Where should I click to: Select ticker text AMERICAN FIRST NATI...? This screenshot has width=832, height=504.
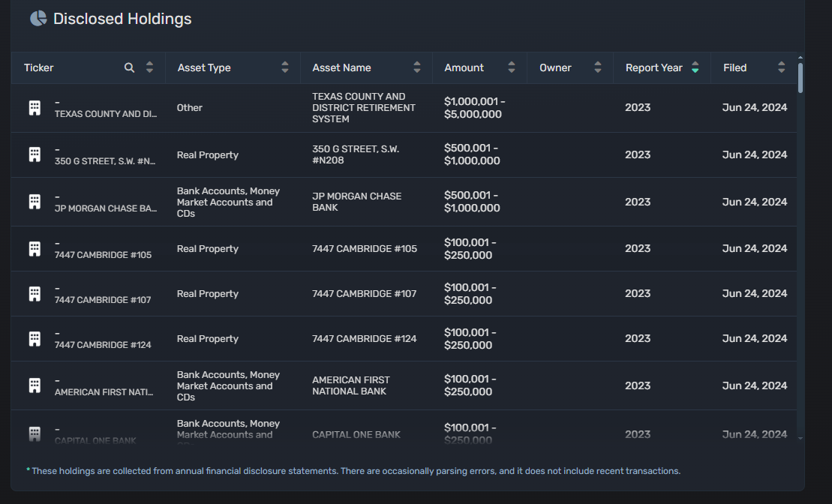[104, 391]
